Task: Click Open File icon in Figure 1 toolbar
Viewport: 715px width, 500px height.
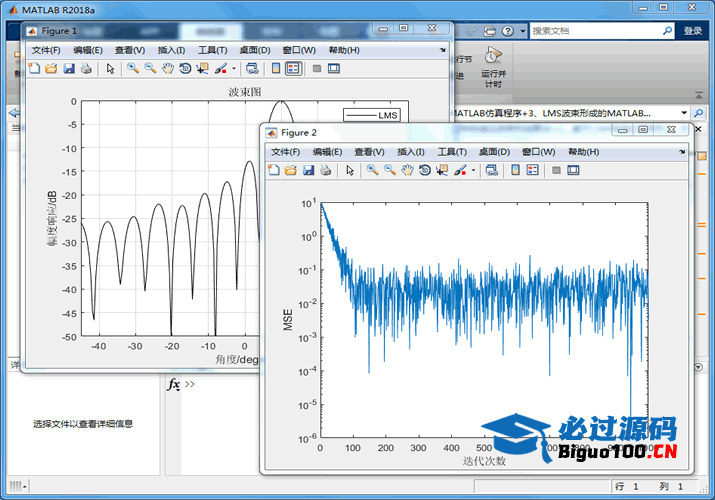Action: point(51,68)
